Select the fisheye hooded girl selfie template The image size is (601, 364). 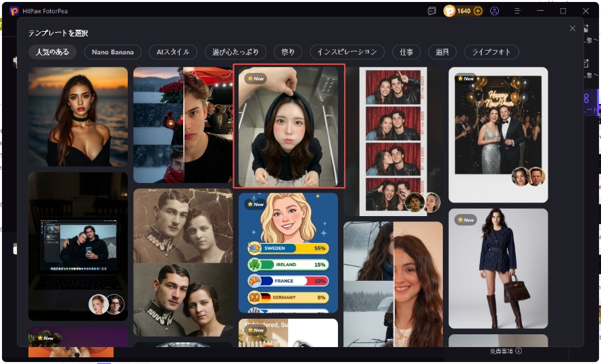click(x=289, y=126)
